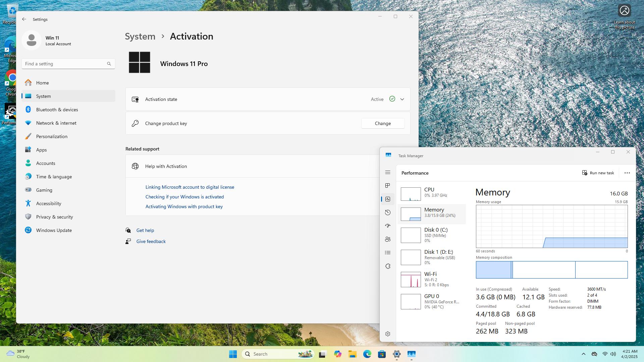Open Windows Update settings
This screenshot has height=362, width=644.
[68, 230]
